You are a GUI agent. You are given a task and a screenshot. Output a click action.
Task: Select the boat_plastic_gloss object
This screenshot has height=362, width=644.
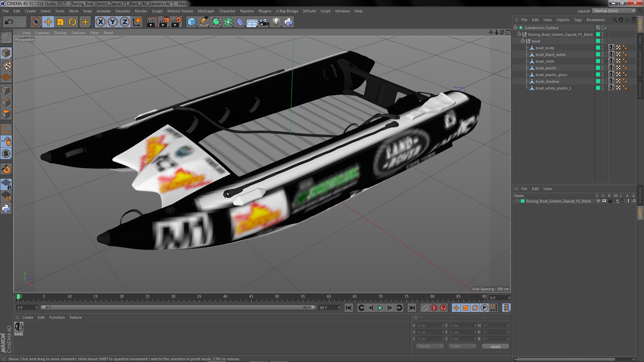click(551, 75)
